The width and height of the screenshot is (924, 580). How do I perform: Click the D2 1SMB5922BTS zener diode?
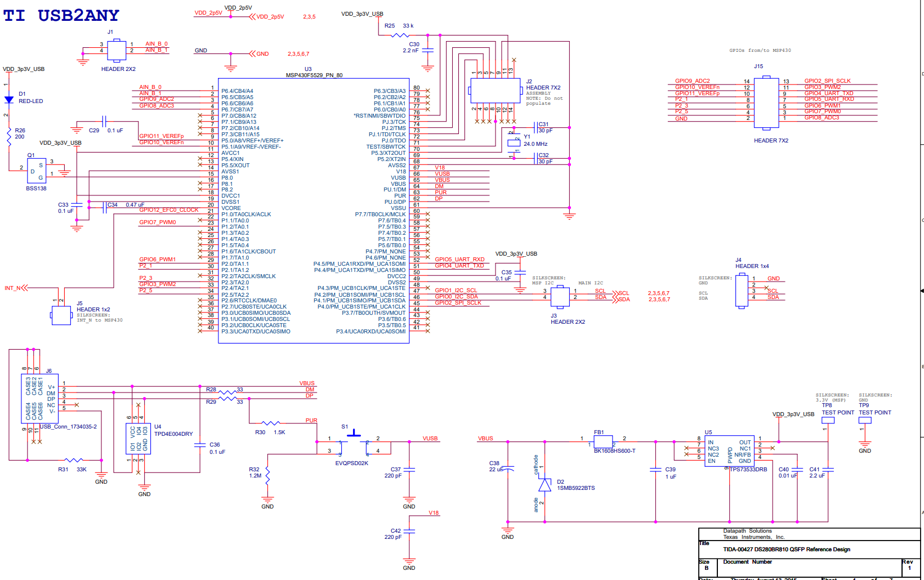coord(544,485)
